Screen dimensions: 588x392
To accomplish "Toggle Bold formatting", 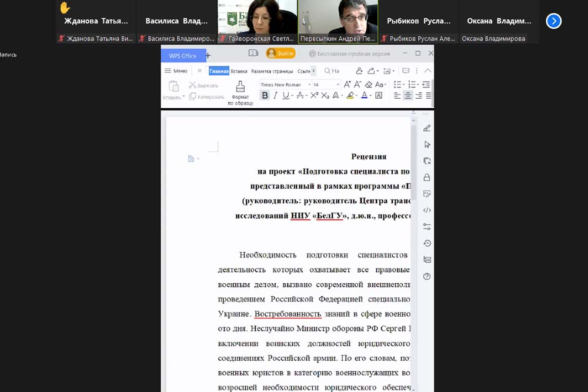I will [265, 96].
